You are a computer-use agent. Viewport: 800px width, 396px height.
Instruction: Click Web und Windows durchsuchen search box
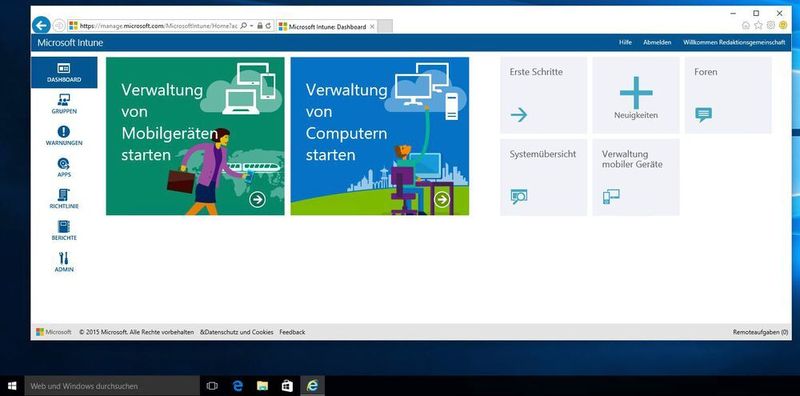click(112, 386)
